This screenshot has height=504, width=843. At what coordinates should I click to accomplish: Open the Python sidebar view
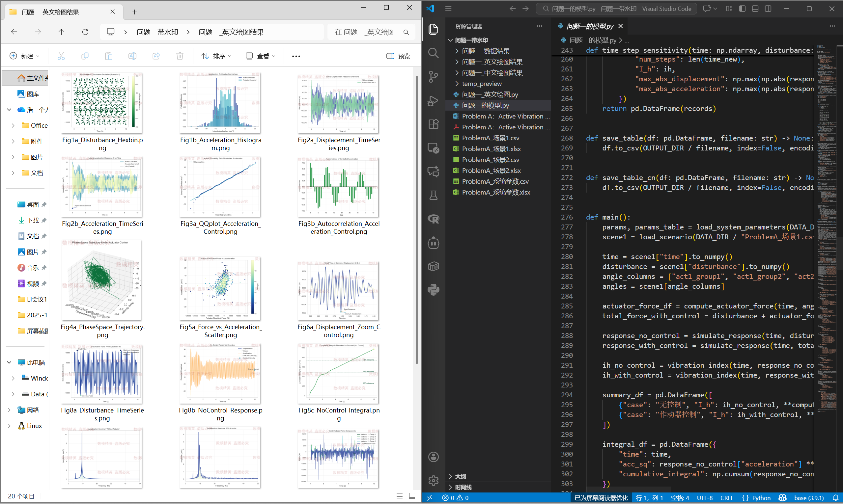tap(433, 290)
